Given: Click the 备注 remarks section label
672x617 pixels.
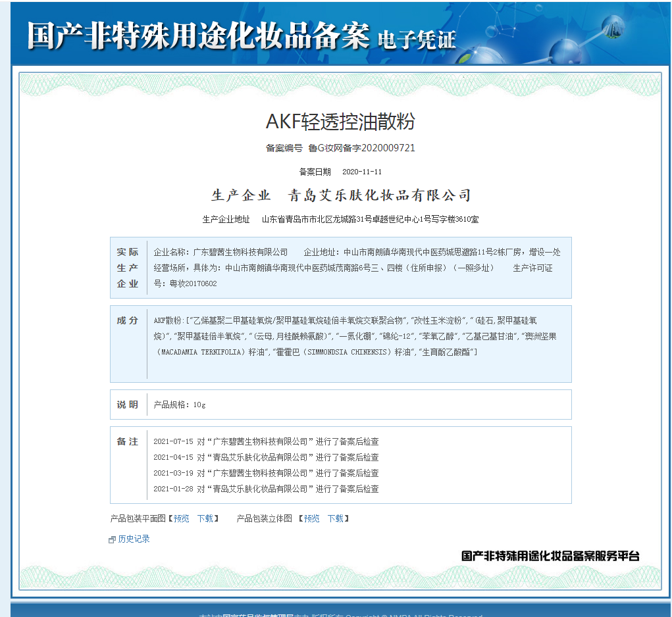Looking at the screenshot, I should (x=128, y=441).
